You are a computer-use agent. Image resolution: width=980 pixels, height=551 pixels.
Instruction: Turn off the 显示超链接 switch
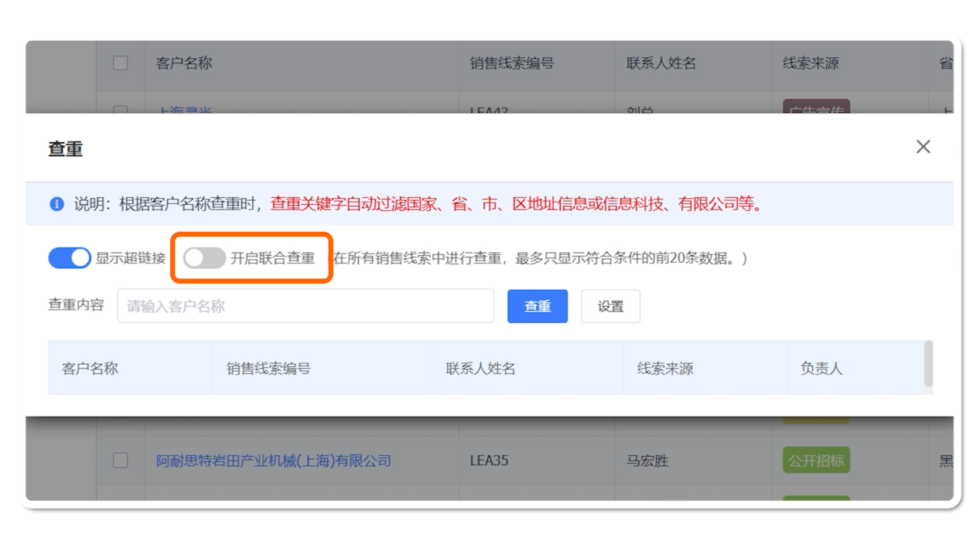point(70,258)
